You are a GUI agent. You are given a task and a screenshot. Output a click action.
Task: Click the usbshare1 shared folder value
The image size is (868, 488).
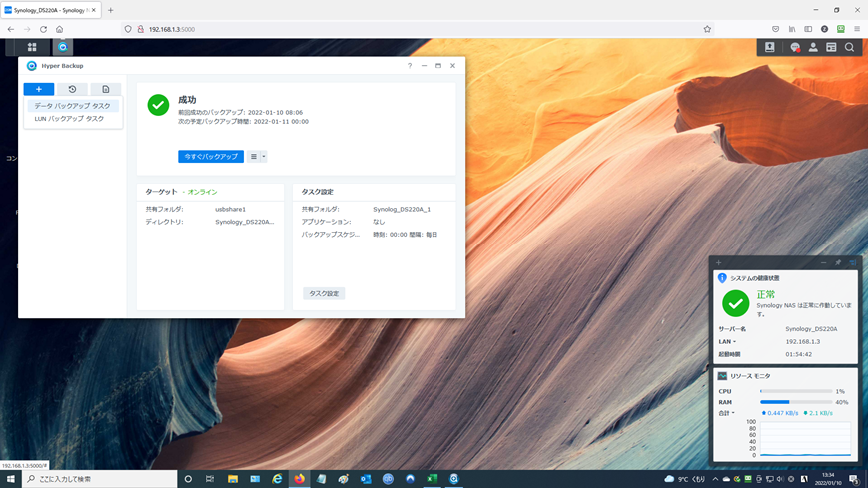click(x=231, y=210)
